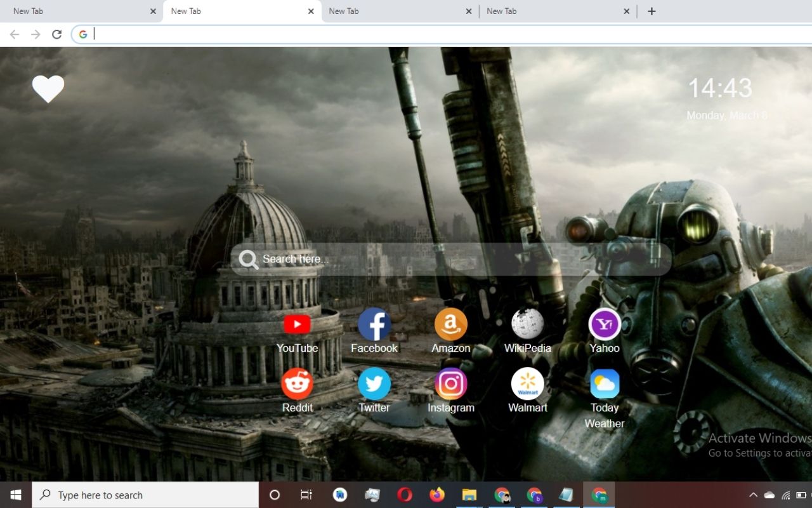Open the Today Weather shortcut
This screenshot has height=508, width=812.
pyautogui.click(x=604, y=383)
